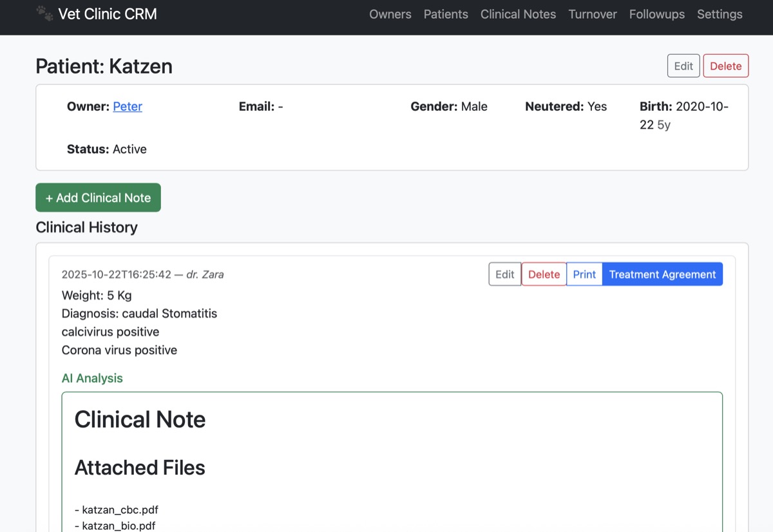
Task: Open the Patients menu item
Action: [x=446, y=14]
